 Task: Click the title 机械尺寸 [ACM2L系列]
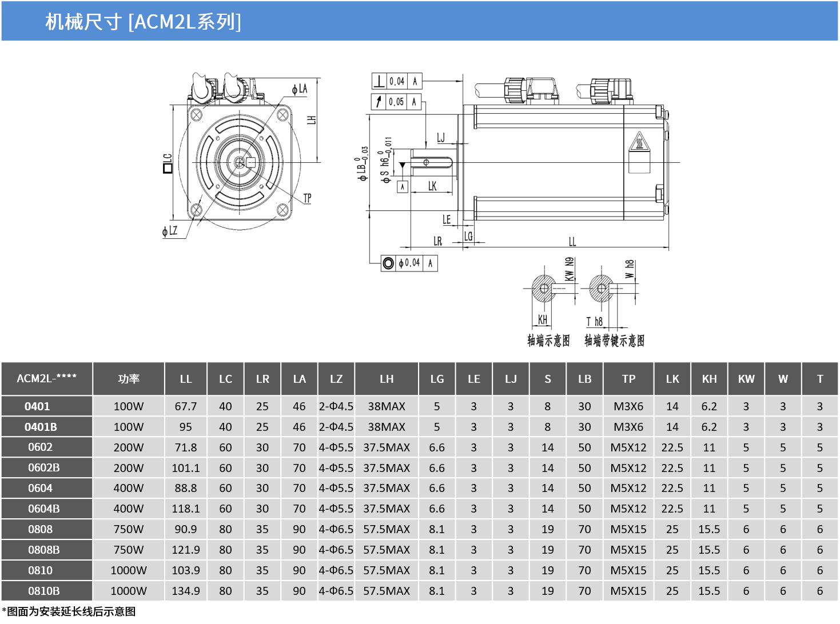coord(143,22)
